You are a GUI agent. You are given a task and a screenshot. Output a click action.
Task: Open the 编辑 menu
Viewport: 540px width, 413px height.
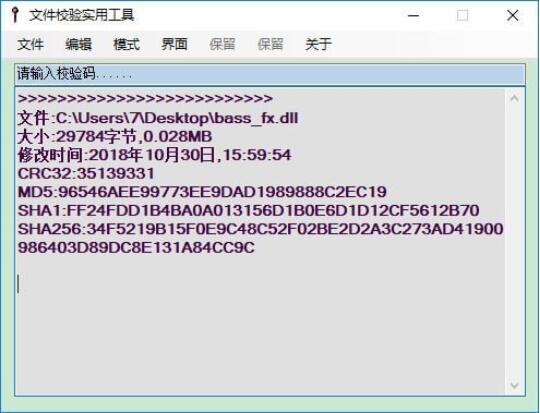[79, 44]
